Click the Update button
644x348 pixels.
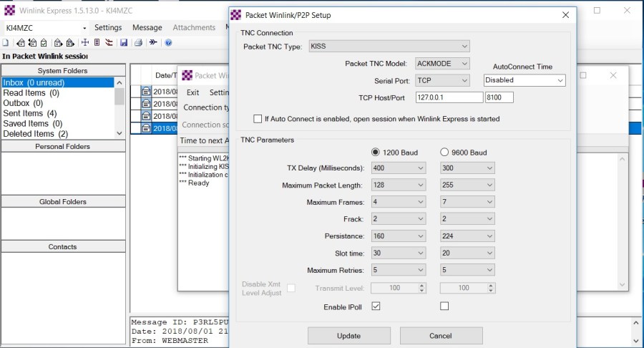point(348,336)
